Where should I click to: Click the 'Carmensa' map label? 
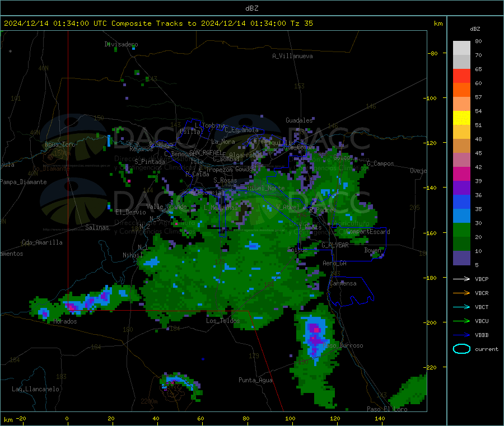click(343, 283)
